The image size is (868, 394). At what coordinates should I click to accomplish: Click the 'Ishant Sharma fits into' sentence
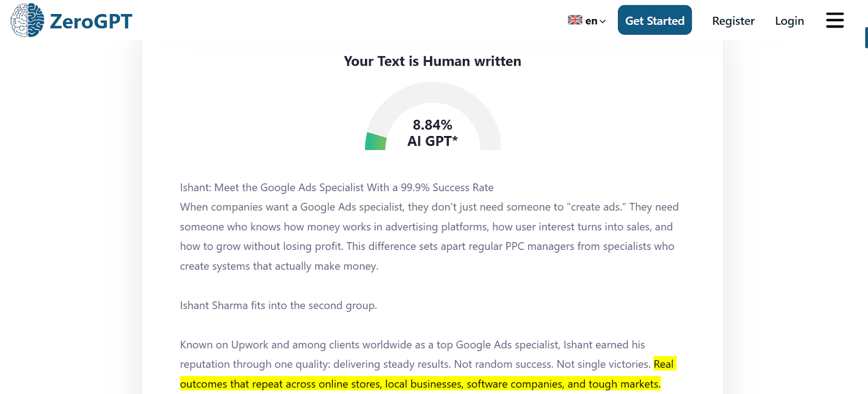tap(278, 306)
